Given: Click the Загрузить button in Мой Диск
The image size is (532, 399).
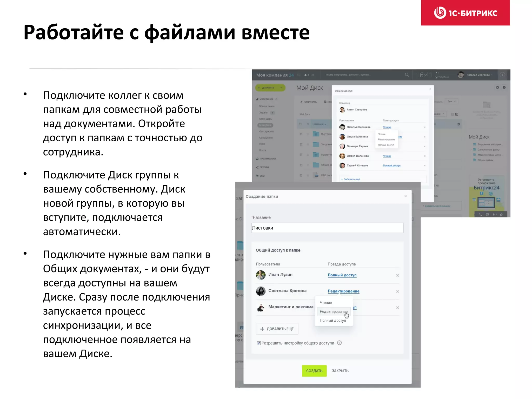Looking at the screenshot, I should [308, 102].
